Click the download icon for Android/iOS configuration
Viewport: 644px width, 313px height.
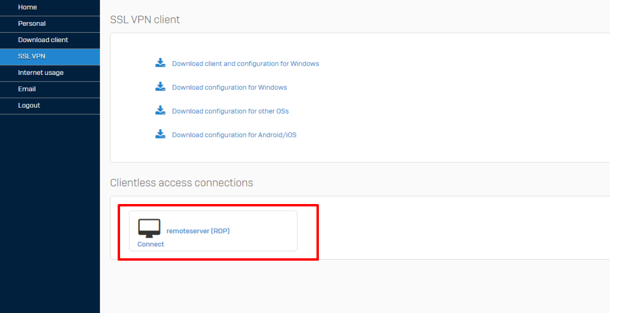160,134
